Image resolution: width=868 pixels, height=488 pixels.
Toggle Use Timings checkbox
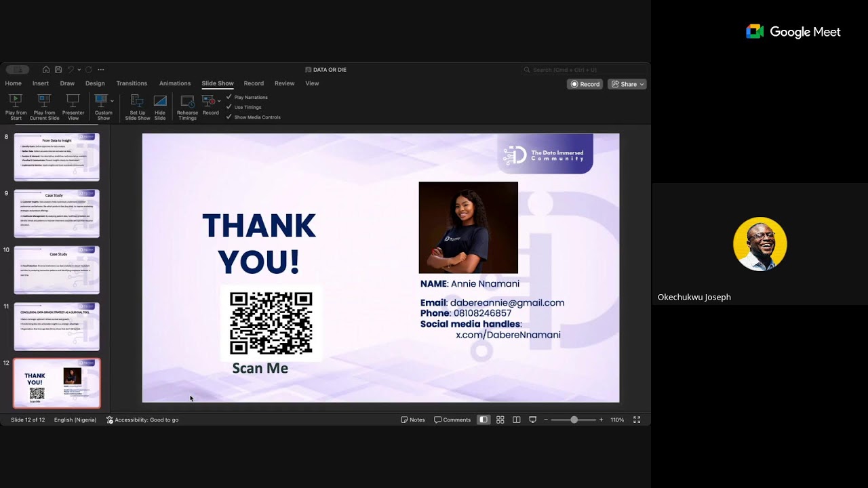pyautogui.click(x=229, y=107)
